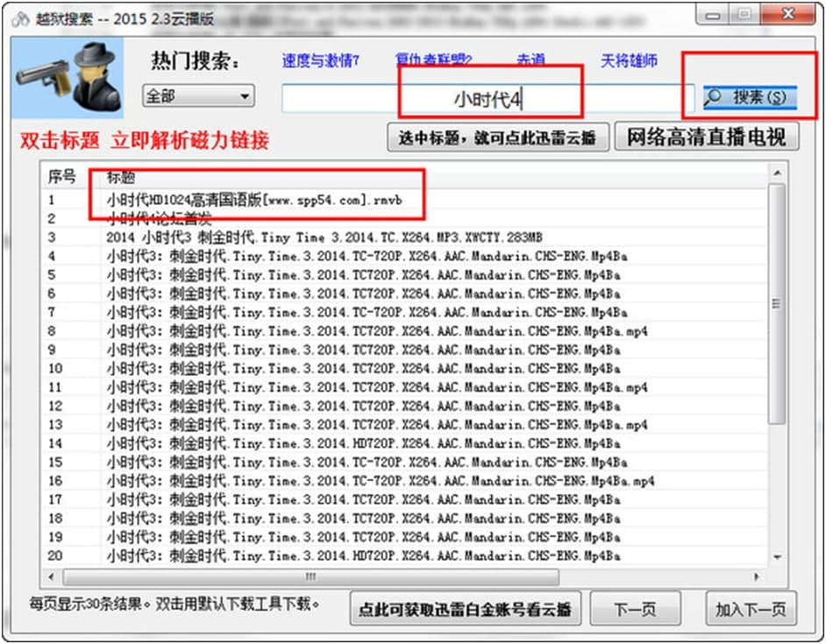Expand the category combo box arrow
The image size is (826, 644).
pyautogui.click(x=246, y=97)
